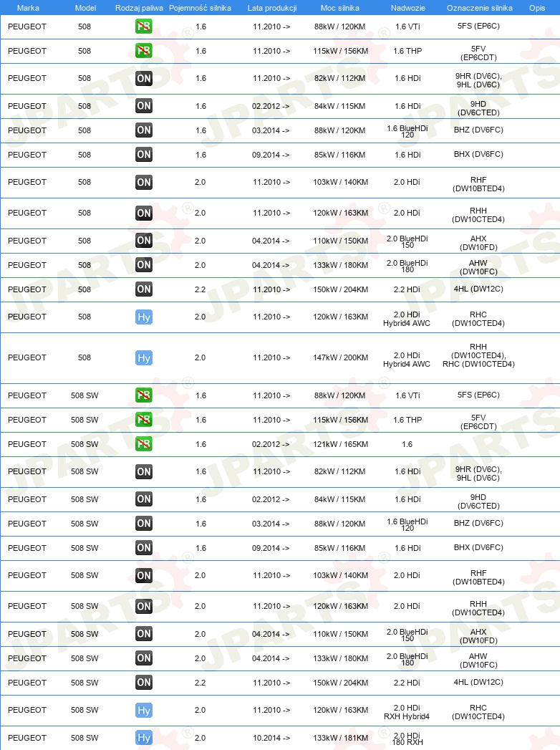Select 09.2014 -> in the 508 SW row
This screenshot has width=560, height=750.
coord(271,548)
